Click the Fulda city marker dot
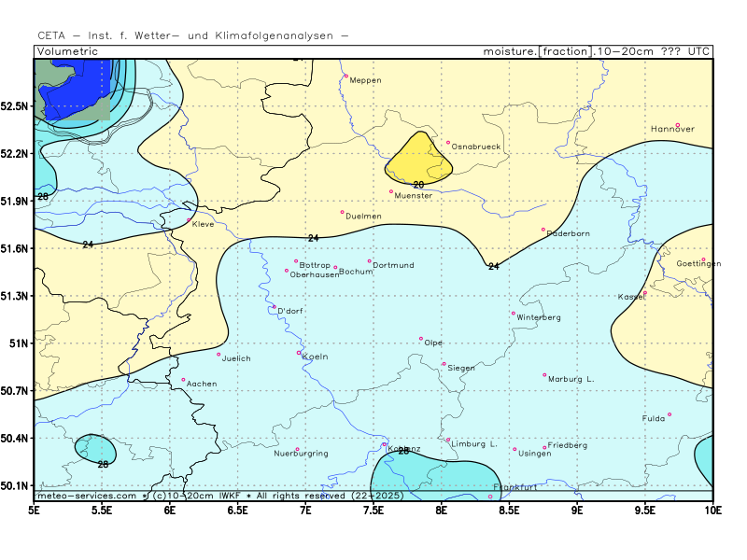Viewport: 747px width, 560px height. point(669,414)
